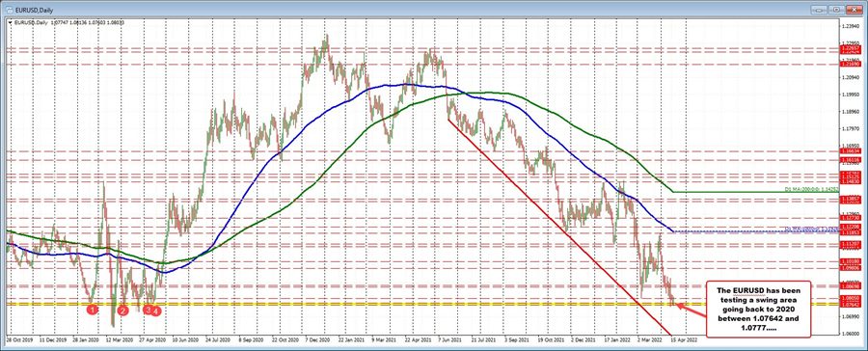Click the D1 MA:200 indicator label

811,189
